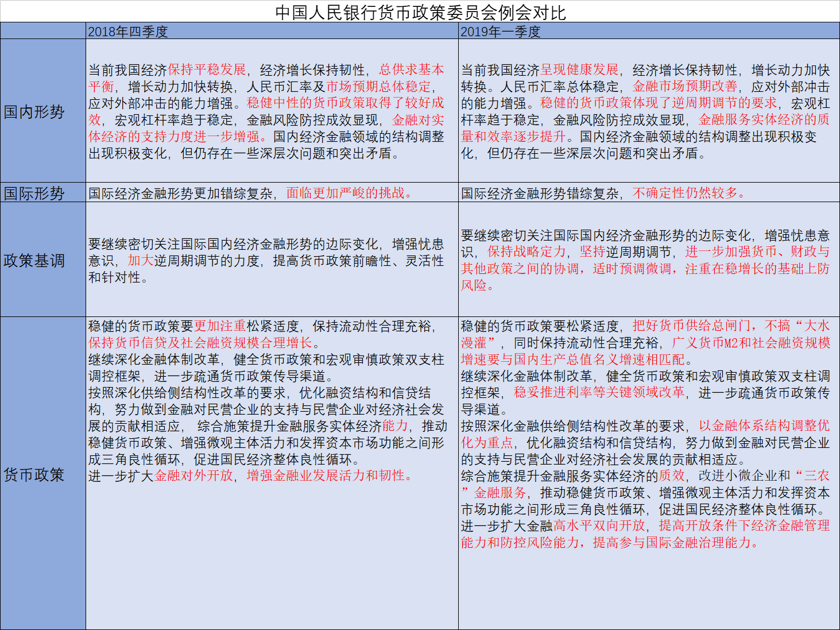Viewport: 840px width, 630px height.
Task: Select the 2019 cell starting 当前我国经济呈现健康发展
Action: pos(649,111)
